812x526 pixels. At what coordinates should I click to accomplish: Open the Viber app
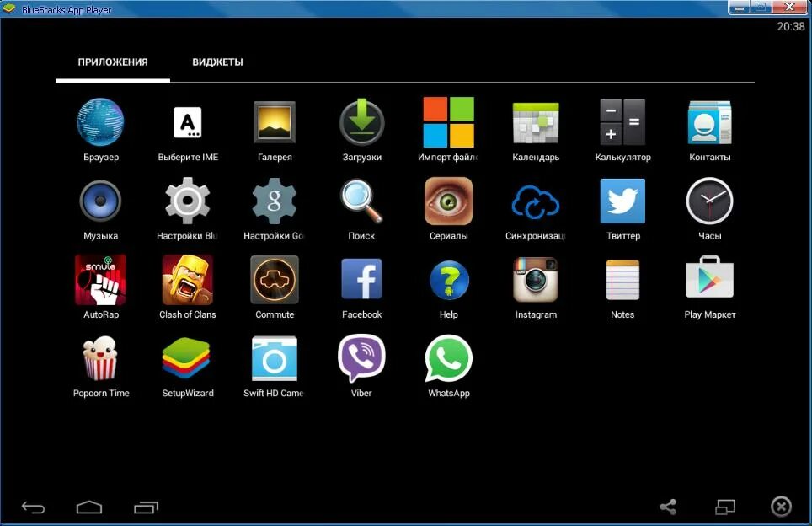[x=361, y=358]
